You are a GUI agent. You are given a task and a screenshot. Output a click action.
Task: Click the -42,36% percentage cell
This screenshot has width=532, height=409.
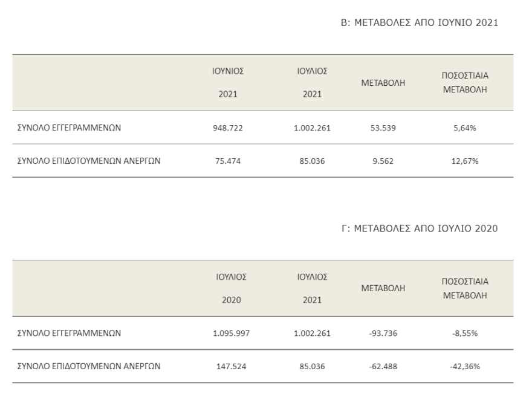point(465,367)
